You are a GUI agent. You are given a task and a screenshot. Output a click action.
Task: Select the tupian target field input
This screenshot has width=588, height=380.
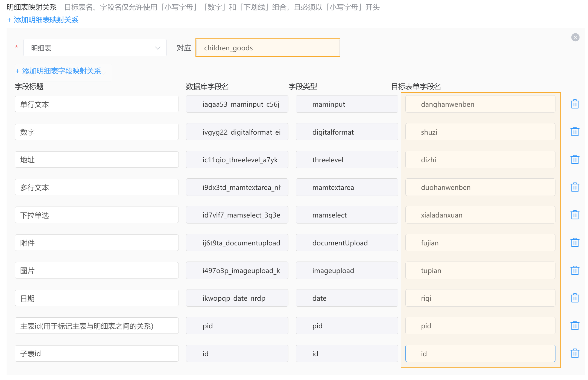[480, 270]
